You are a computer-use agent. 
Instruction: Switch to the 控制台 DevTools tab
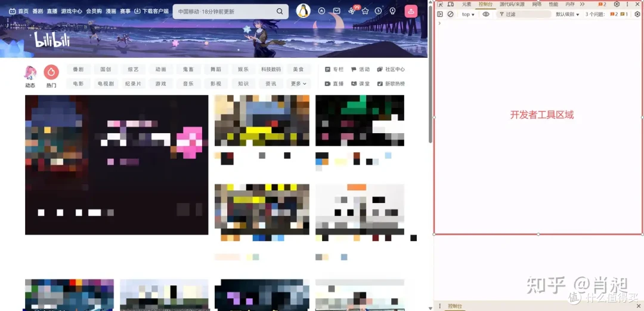(485, 4)
